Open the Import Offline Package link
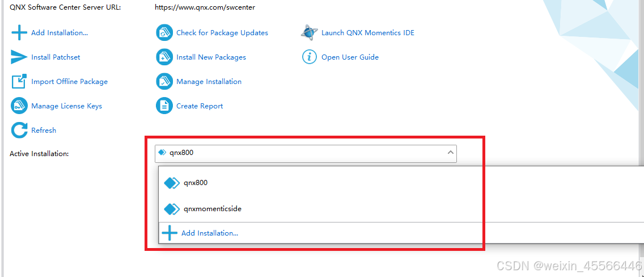 tap(69, 81)
